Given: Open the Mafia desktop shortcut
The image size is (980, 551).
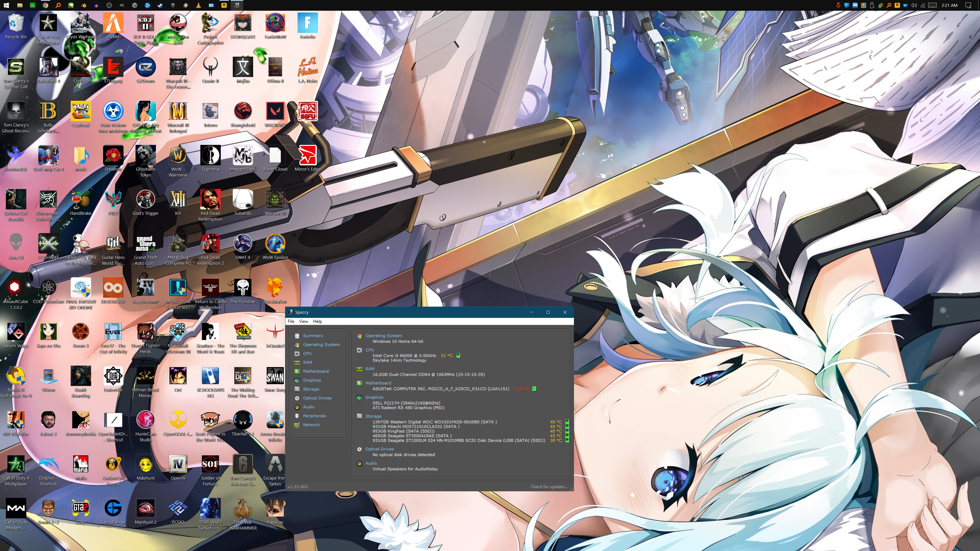Looking at the screenshot, I should 81,467.
